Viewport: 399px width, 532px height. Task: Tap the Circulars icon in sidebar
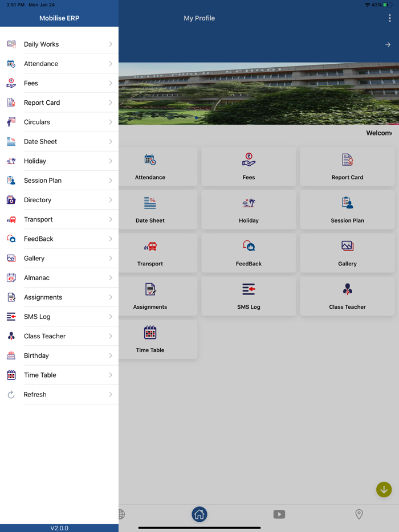tap(11, 122)
